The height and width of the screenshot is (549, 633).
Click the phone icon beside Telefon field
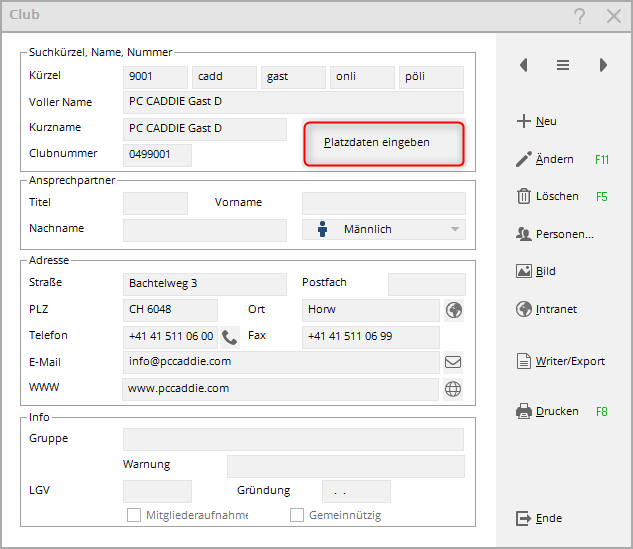[x=230, y=337]
